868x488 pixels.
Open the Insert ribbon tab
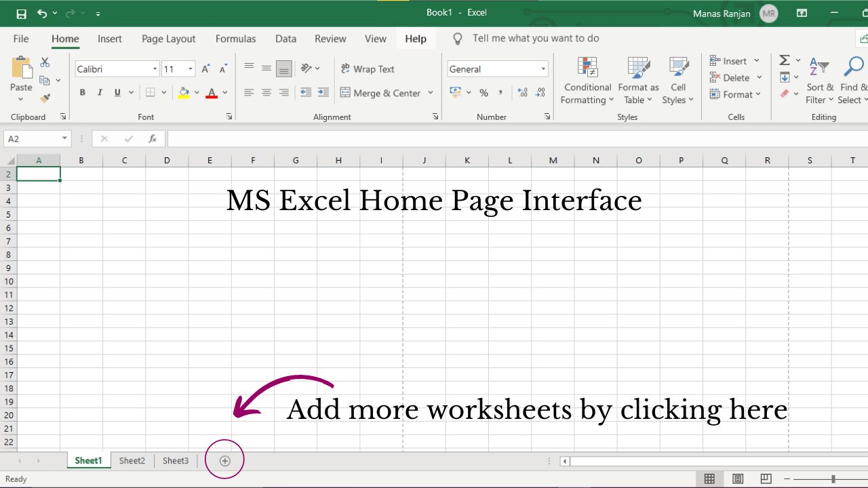pyautogui.click(x=109, y=39)
